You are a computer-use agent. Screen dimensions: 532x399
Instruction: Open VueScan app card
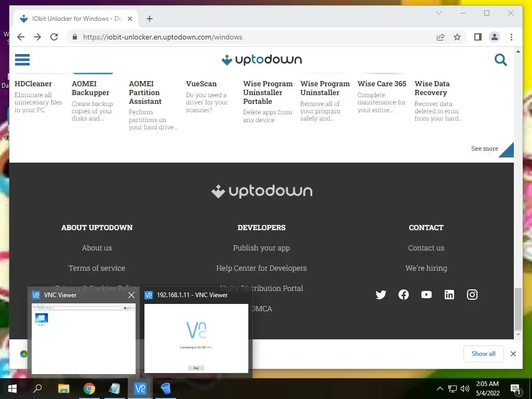pos(207,96)
